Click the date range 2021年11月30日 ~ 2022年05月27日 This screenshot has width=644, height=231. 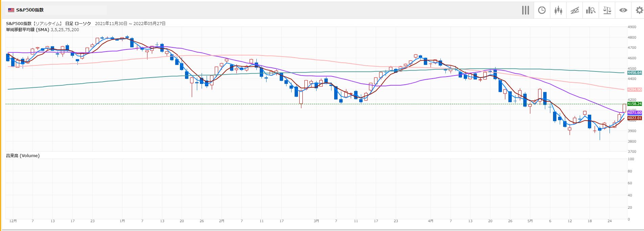[130, 24]
